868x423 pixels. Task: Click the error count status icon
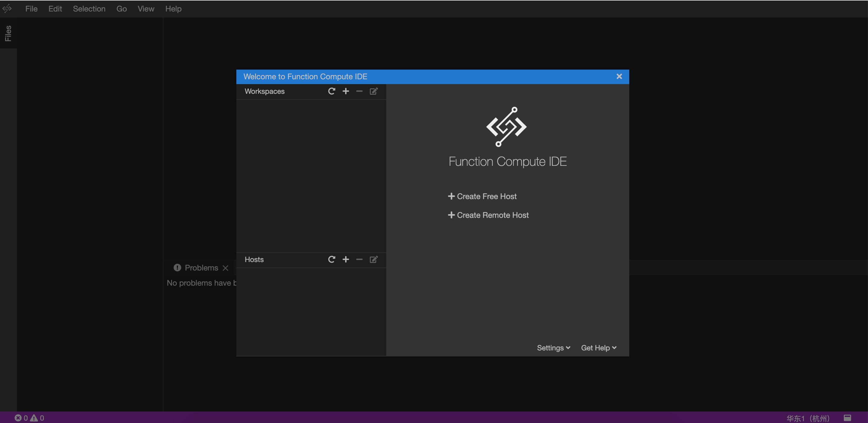click(18, 418)
